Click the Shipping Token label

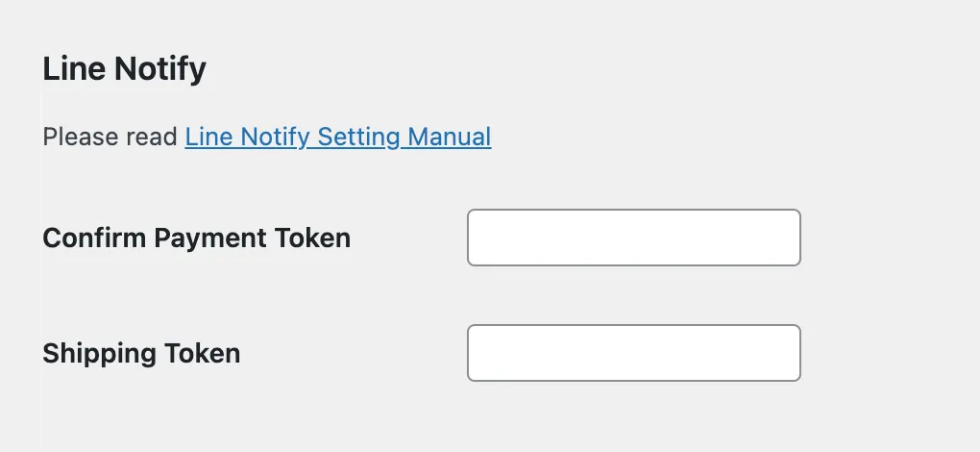coord(141,353)
